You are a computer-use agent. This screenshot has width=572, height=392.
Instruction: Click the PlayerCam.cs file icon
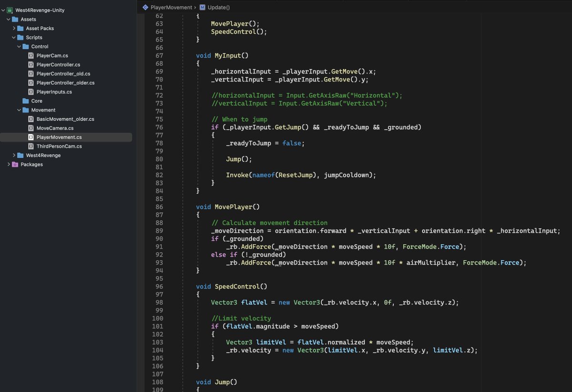(31, 55)
